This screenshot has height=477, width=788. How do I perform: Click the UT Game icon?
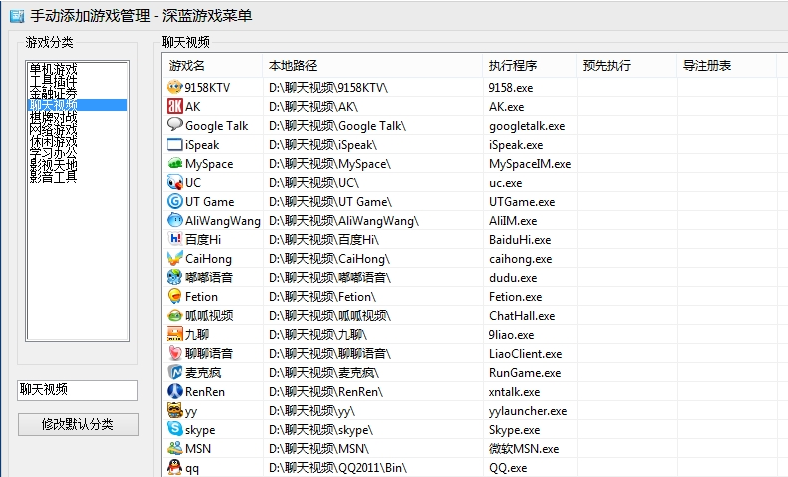click(174, 201)
